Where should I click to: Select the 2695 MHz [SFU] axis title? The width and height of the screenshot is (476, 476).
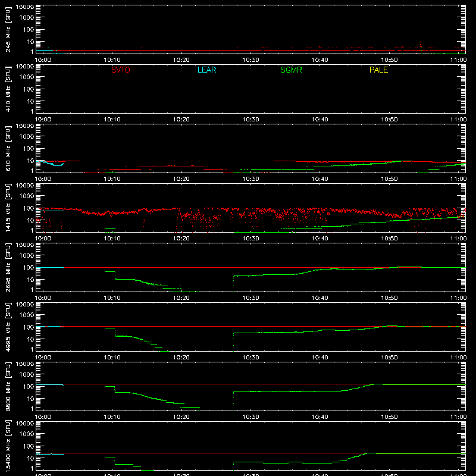click(x=8, y=268)
